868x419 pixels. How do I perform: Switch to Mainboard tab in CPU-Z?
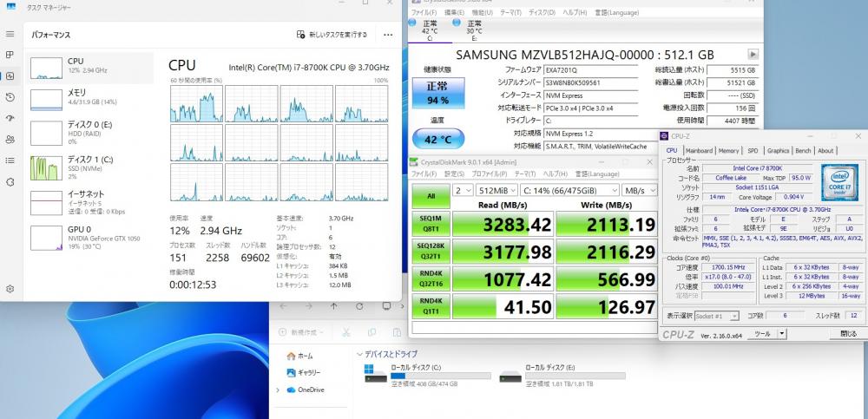pyautogui.click(x=699, y=151)
